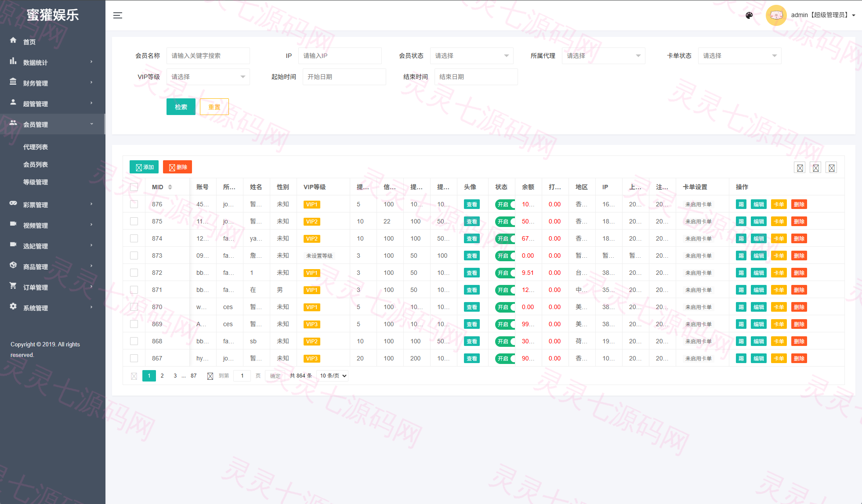Click the 会员名称 keyword search field
862x504 pixels.
click(208, 56)
